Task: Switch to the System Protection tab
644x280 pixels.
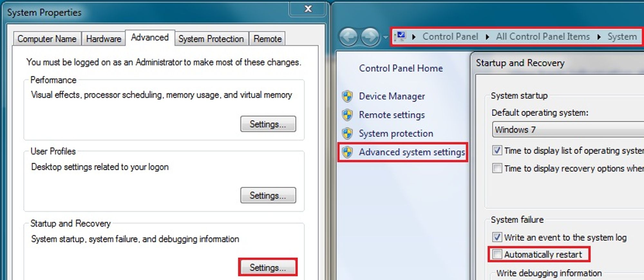Action: [x=211, y=39]
